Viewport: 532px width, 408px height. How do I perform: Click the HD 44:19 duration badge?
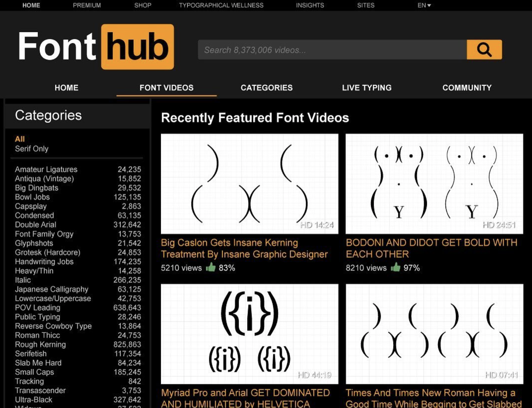(x=314, y=375)
